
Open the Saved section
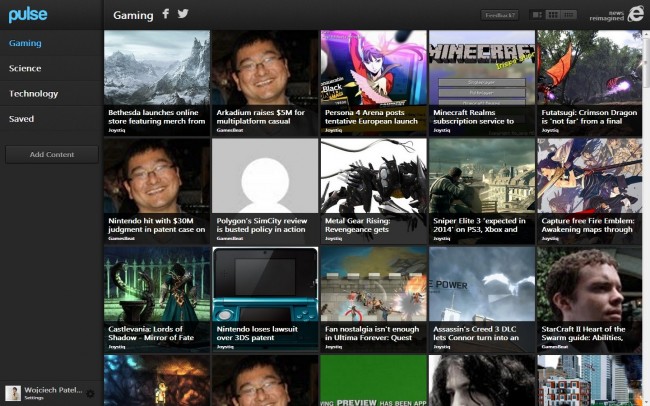[22, 119]
